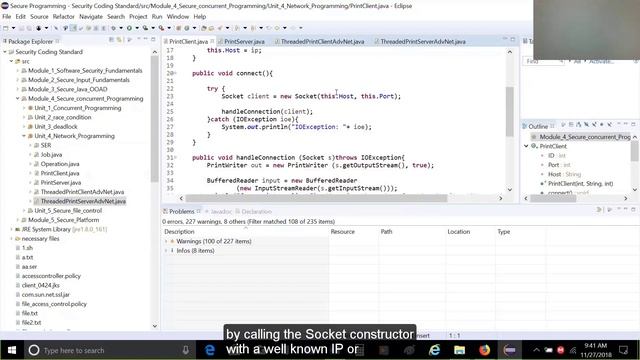Switch to the Javadoc tab
This screenshot has width=640, height=360.
click(x=221, y=211)
